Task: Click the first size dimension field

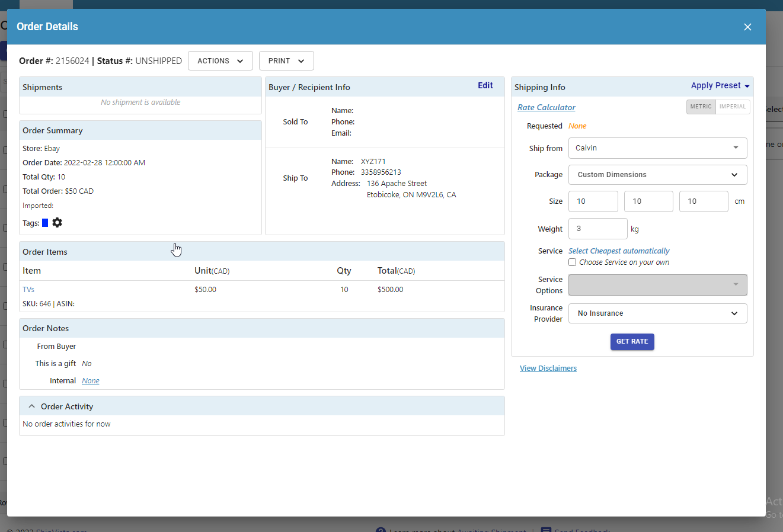Action: pyautogui.click(x=593, y=201)
